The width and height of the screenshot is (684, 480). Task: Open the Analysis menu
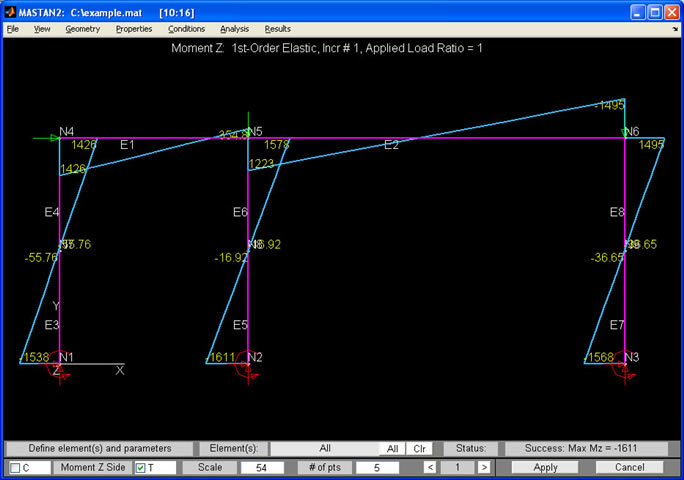(234, 29)
